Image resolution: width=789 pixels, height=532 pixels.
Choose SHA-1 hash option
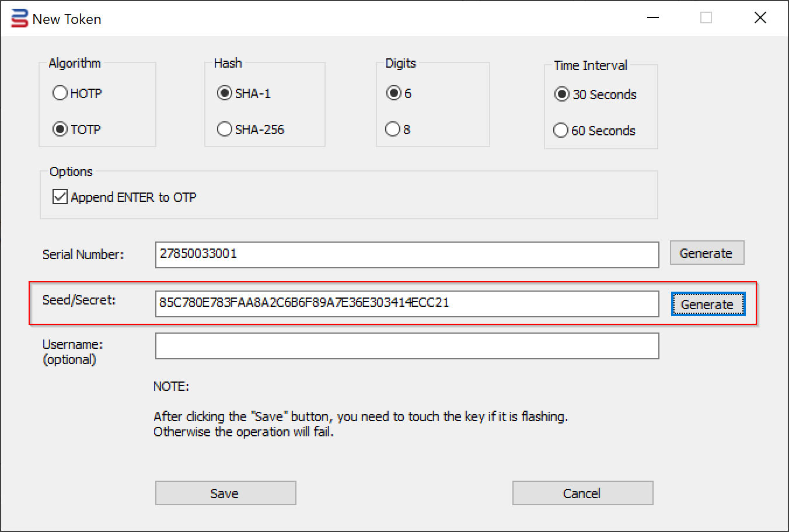click(x=225, y=93)
